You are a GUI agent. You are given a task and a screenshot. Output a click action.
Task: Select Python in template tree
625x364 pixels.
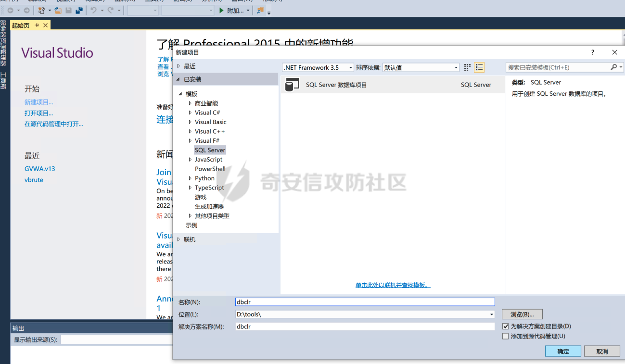coord(204,178)
